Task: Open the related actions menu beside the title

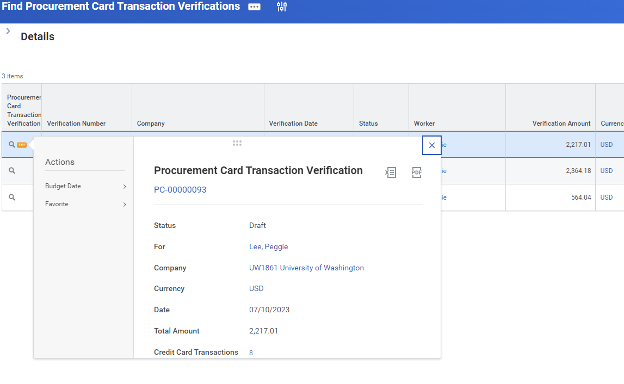Action: (254, 7)
